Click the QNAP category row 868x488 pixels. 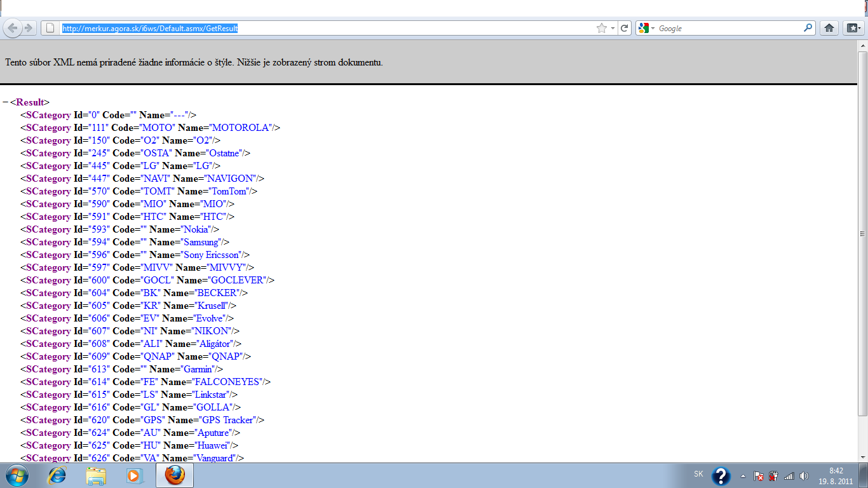click(x=136, y=356)
